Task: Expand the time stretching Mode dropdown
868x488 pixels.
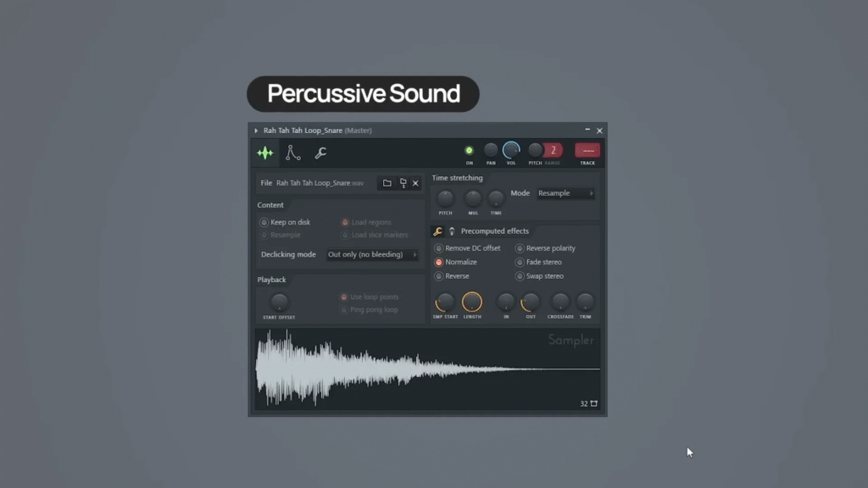Action: click(565, 194)
